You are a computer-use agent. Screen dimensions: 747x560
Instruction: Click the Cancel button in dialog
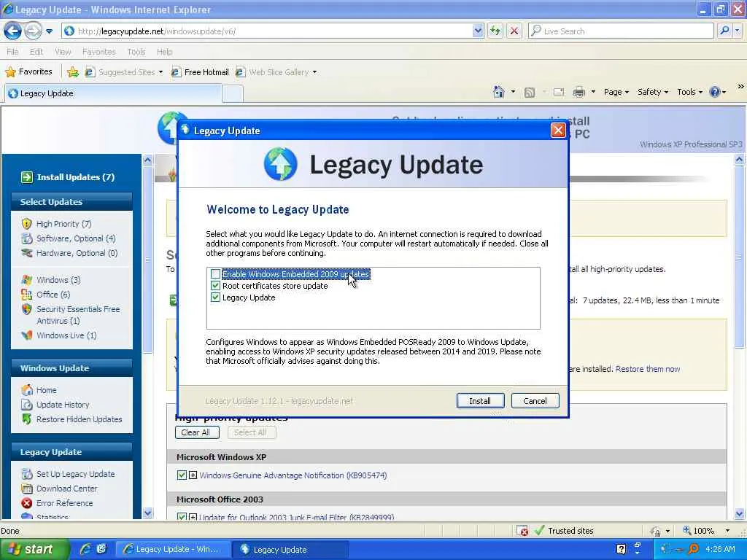click(x=535, y=401)
